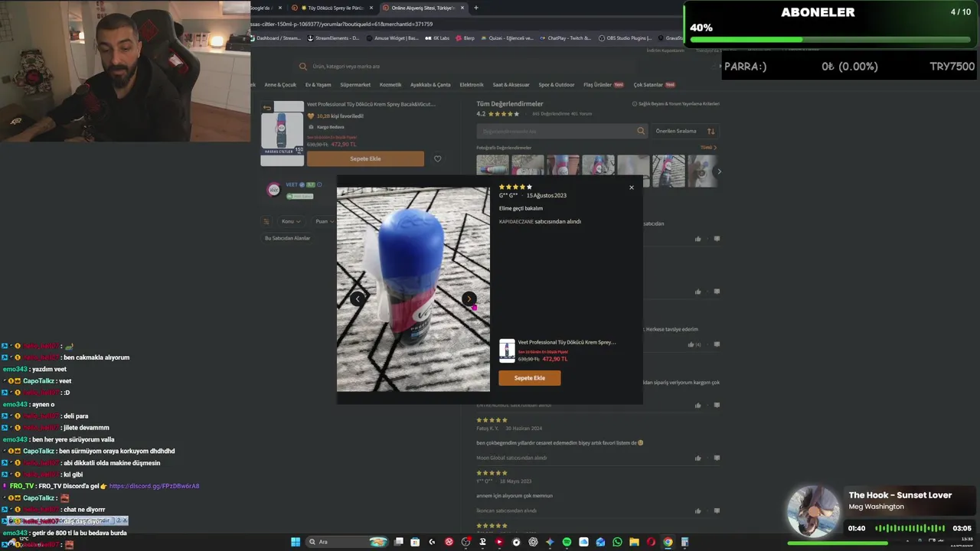The width and height of the screenshot is (980, 551).
Task: Open WhatsApp from taskbar
Action: (617, 542)
